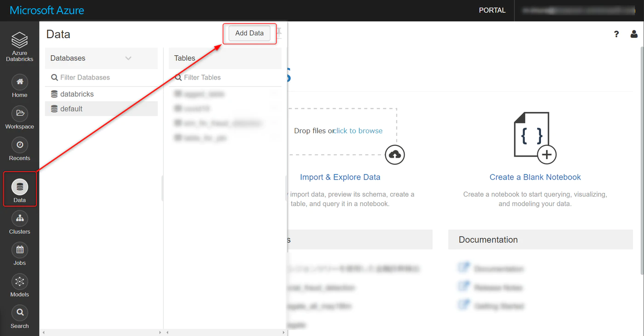Image resolution: width=644 pixels, height=336 pixels.
Task: Open Import & Explore Data
Action: coord(340,177)
